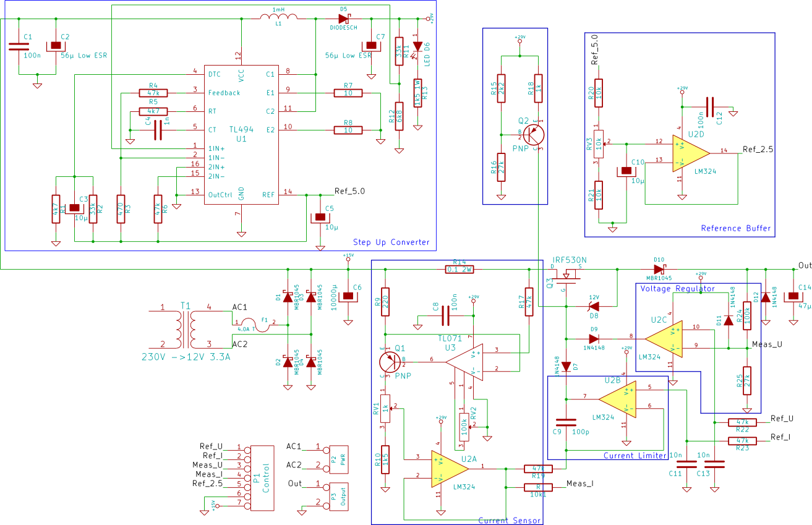The height and width of the screenshot is (525, 812).
Task: Select the TL494 U1 controller chip
Action: pyautogui.click(x=241, y=134)
